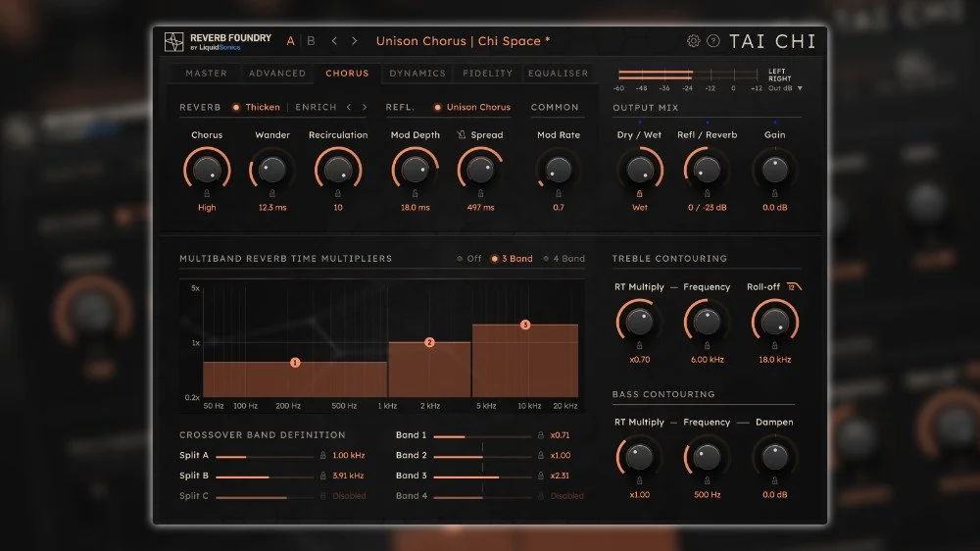980x551 pixels.
Task: Open the help question mark icon
Action: pos(713,41)
